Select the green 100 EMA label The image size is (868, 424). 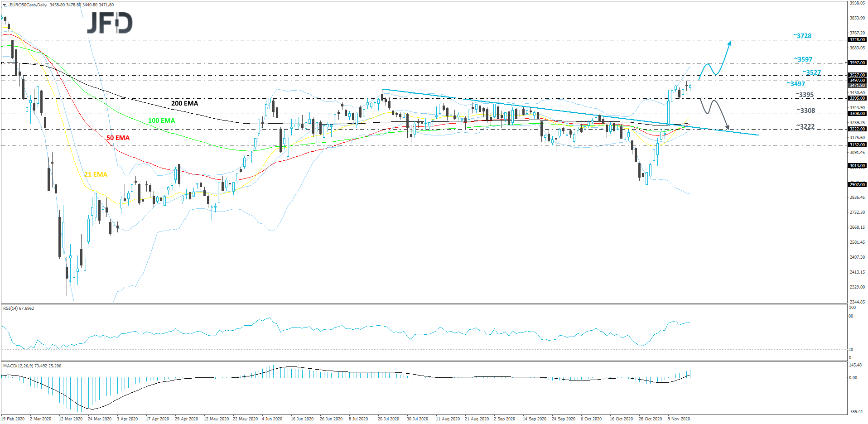click(x=161, y=120)
